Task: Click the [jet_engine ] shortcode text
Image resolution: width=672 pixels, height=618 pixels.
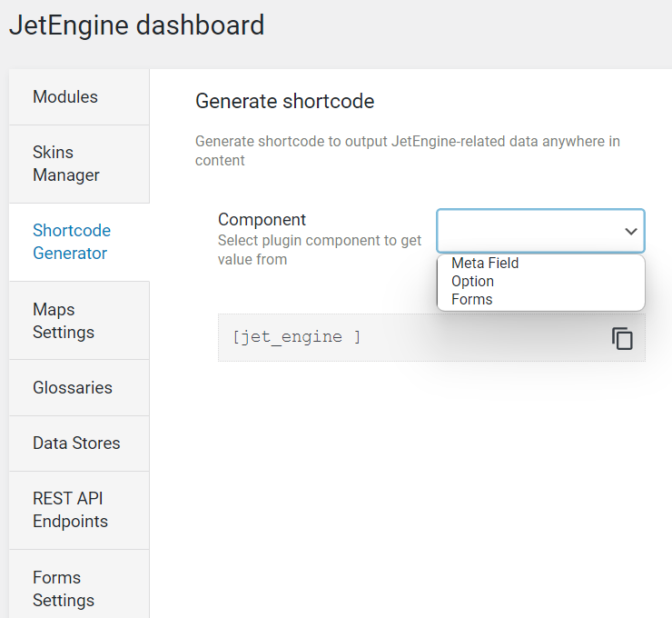Action: point(297,337)
